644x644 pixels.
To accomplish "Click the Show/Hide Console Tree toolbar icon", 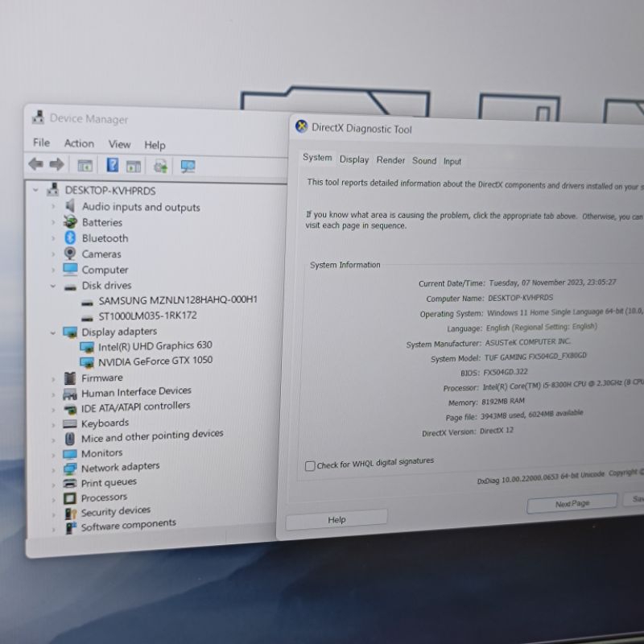I will click(x=85, y=166).
